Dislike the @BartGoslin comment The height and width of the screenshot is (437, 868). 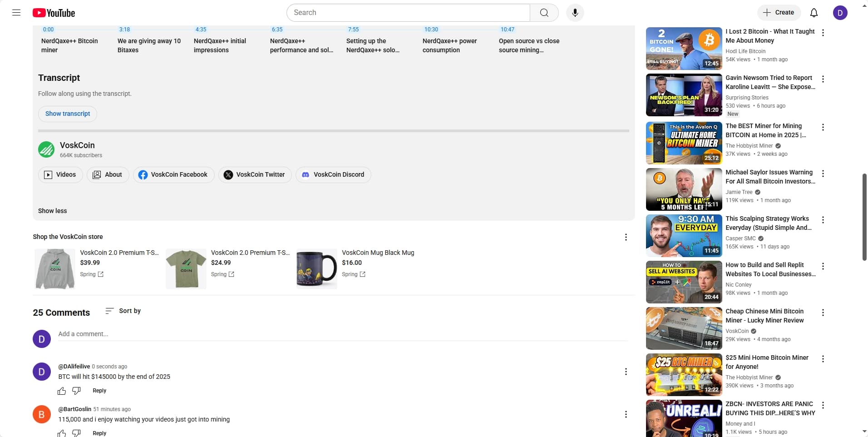pyautogui.click(x=76, y=433)
